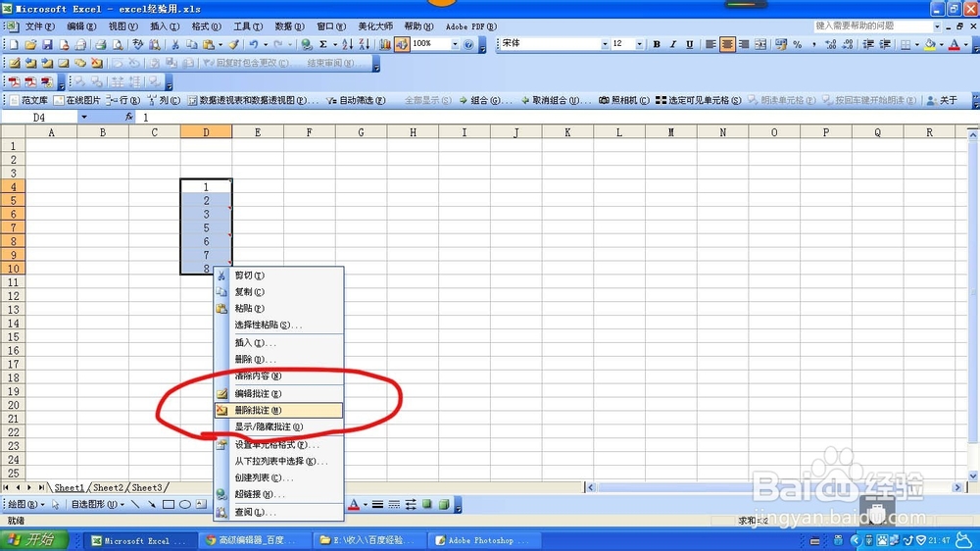Save the workbook with the floppy icon

47,44
